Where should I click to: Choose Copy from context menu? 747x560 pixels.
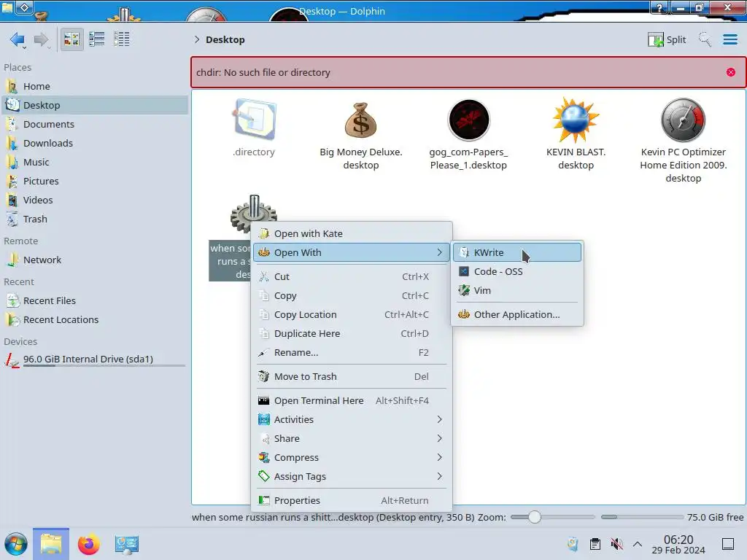click(x=352, y=296)
